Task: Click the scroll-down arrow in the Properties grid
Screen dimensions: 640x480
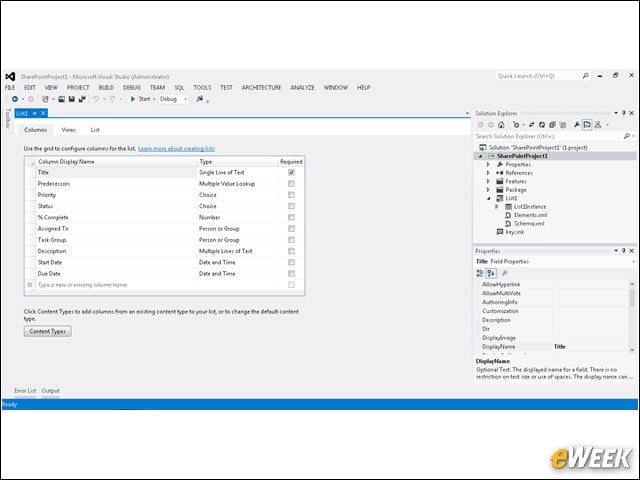Action: (x=632, y=350)
